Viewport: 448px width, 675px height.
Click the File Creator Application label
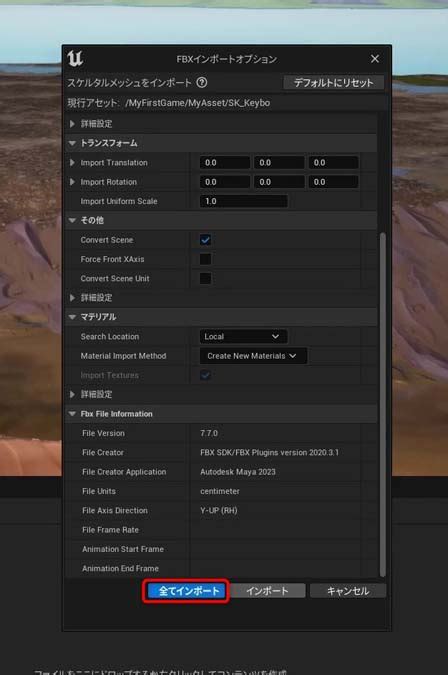pyautogui.click(x=124, y=472)
